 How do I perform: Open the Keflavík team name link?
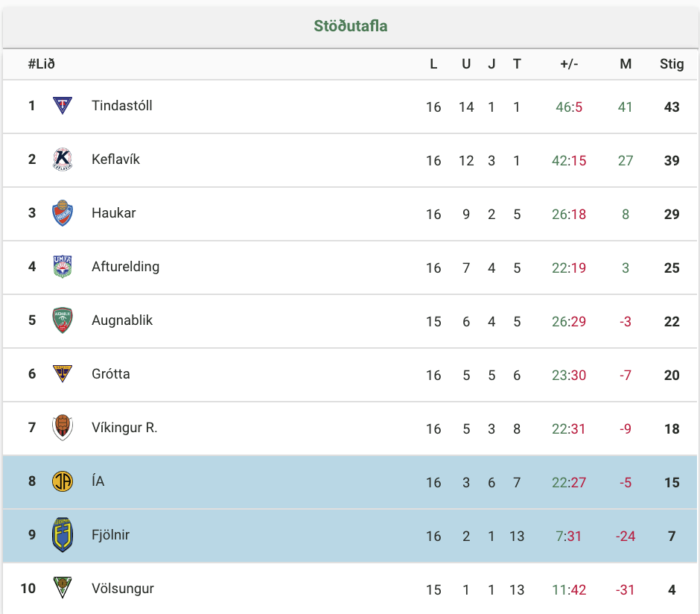[x=115, y=159]
